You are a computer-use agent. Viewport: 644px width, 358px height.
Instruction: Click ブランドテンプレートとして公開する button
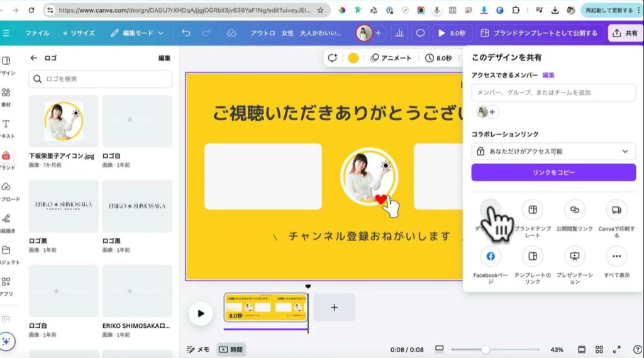point(539,33)
